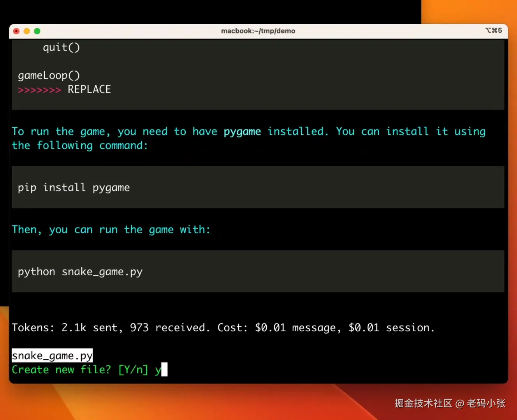The image size is (517, 420).
Task: Click the red close traffic light button
Action: 16,31
